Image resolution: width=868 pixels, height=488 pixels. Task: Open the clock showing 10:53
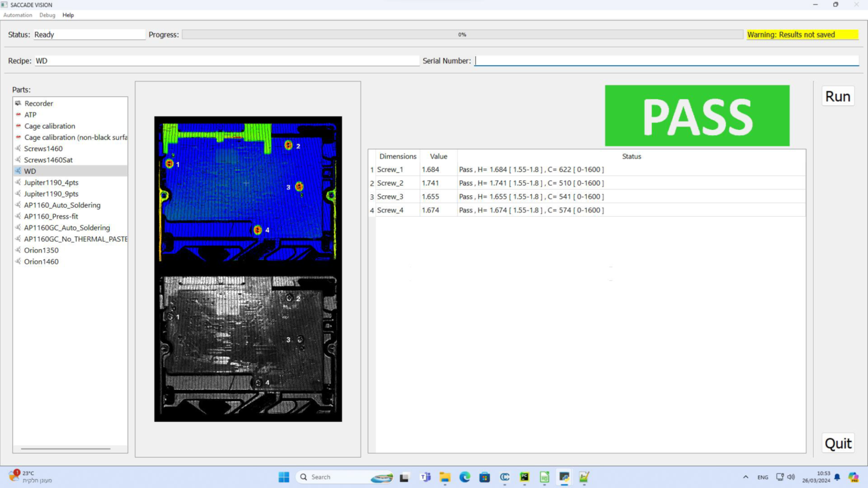(x=816, y=477)
